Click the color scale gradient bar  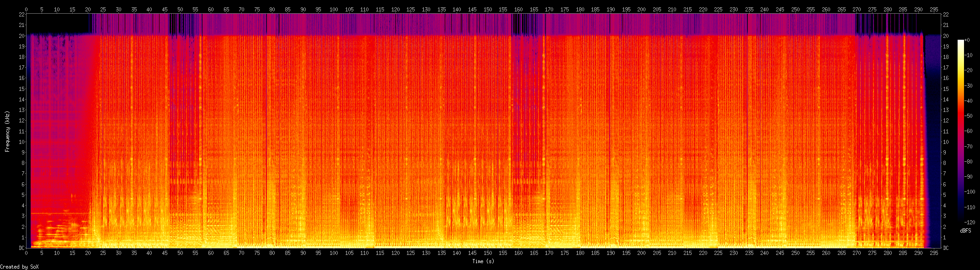[x=960, y=131]
